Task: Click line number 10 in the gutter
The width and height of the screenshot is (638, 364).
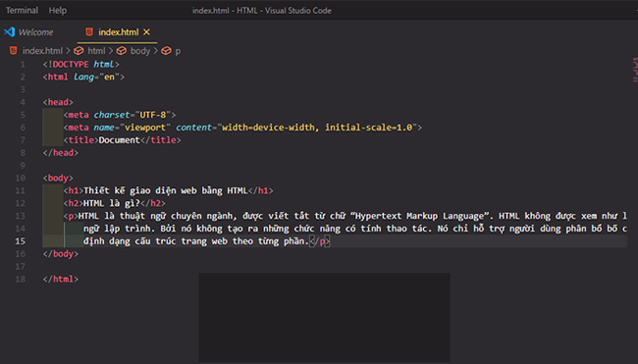Action: point(21,178)
